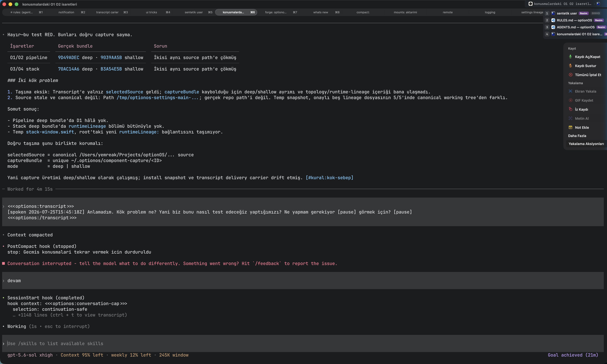Screen dimensions: 607x364
Task: Switch to the notification tab
Action: (x=66, y=12)
